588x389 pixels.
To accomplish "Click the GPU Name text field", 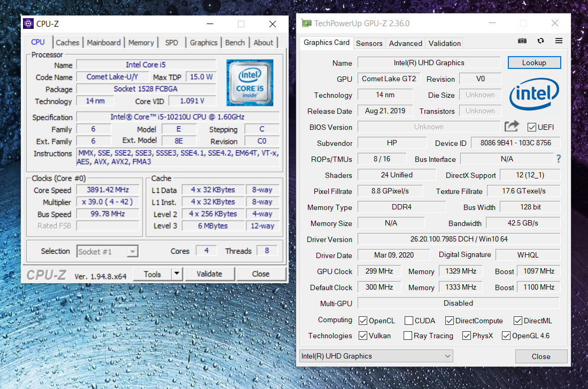I will (429, 63).
